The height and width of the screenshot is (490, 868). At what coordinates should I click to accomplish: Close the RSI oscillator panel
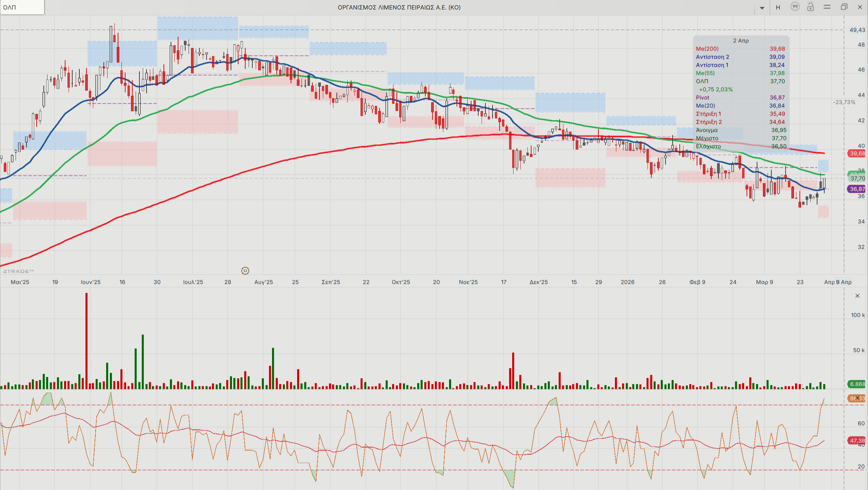click(858, 398)
